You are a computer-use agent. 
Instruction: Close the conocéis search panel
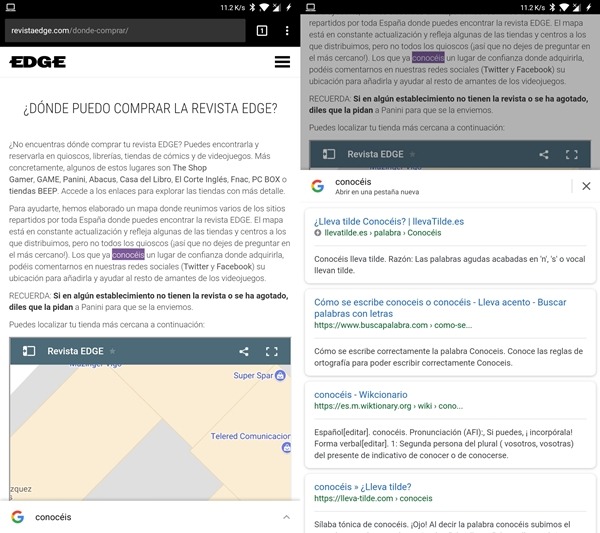[586, 186]
